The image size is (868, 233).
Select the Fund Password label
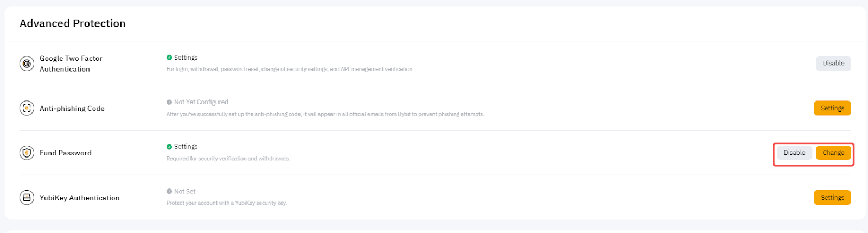(x=65, y=153)
